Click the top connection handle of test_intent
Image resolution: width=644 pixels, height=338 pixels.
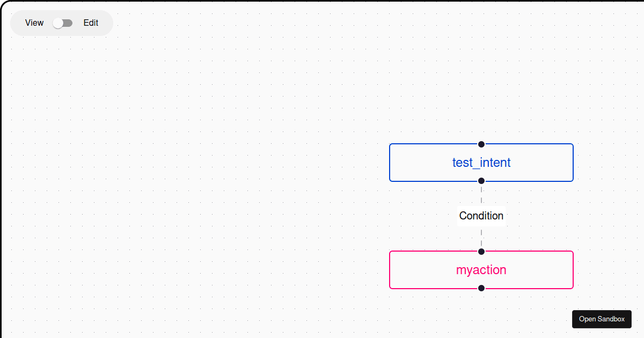(481, 144)
